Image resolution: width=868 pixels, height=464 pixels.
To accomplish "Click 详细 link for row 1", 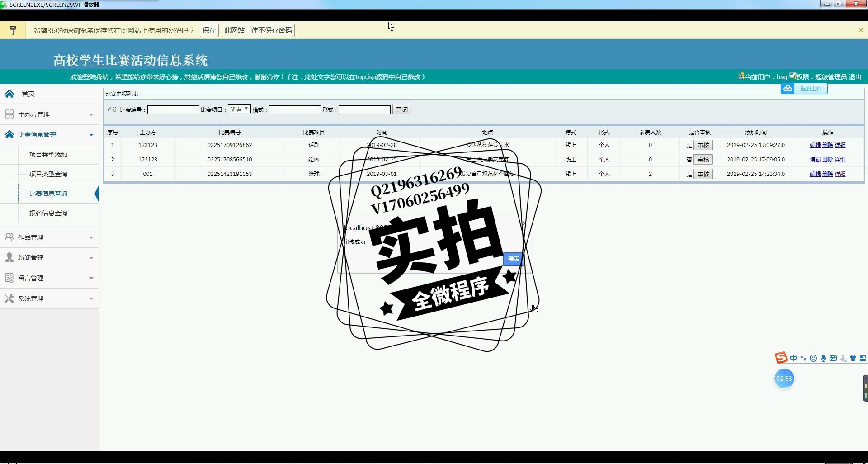I will tap(840, 145).
